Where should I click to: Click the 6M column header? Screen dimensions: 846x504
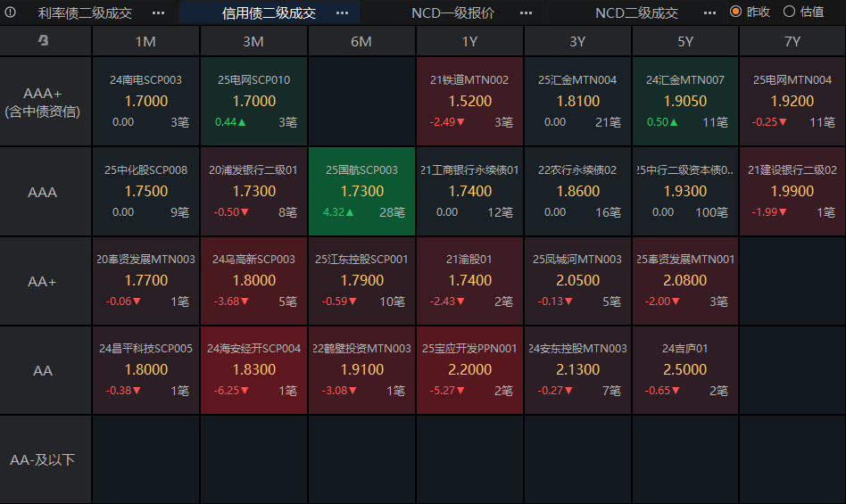coord(361,41)
